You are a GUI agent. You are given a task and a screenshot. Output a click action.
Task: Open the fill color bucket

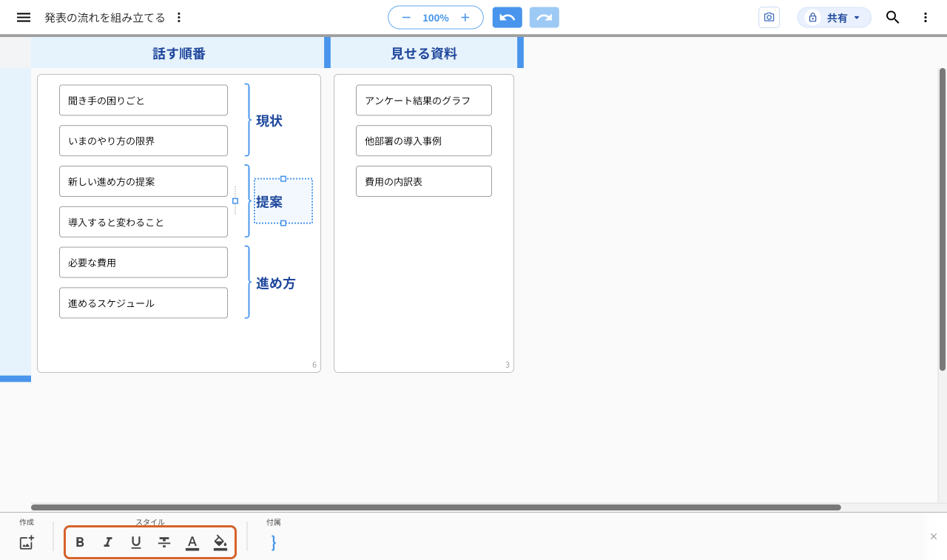(x=220, y=543)
